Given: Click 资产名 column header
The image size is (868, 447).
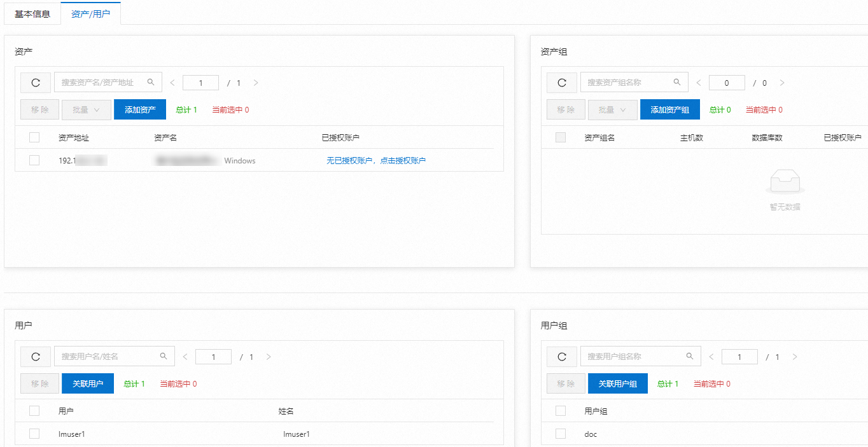Looking at the screenshot, I should [165, 138].
